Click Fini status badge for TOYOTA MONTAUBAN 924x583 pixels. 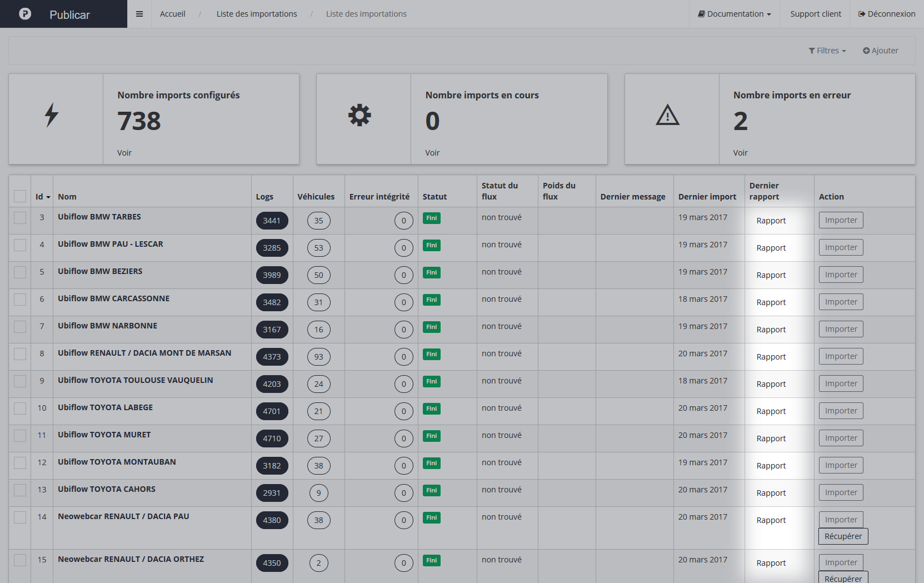pos(432,463)
